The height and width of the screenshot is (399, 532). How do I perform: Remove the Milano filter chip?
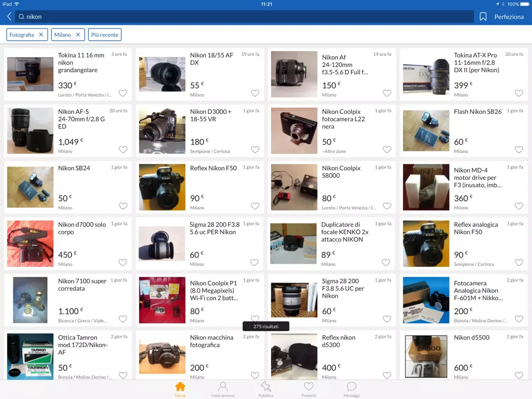(x=78, y=35)
